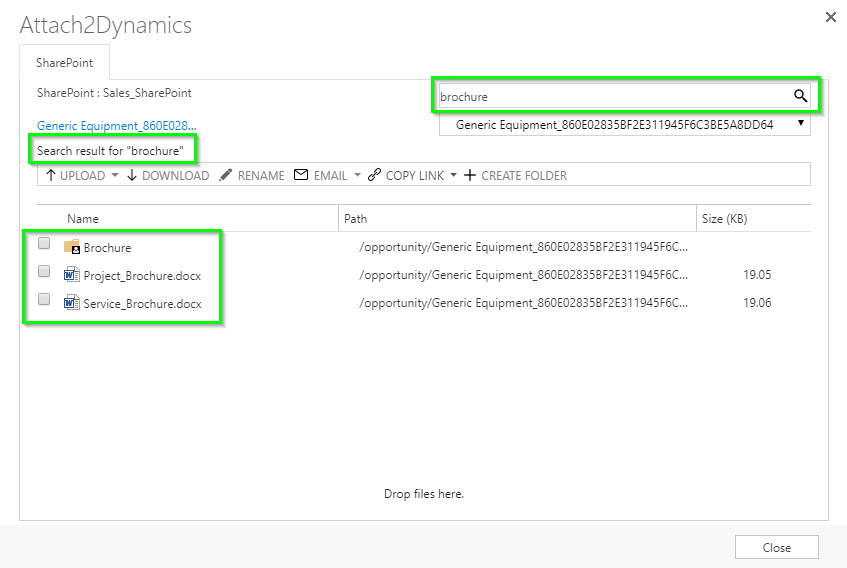Expand the Generic Equipment folder dropdown
The width and height of the screenshot is (847, 568).
pyautogui.click(x=801, y=124)
